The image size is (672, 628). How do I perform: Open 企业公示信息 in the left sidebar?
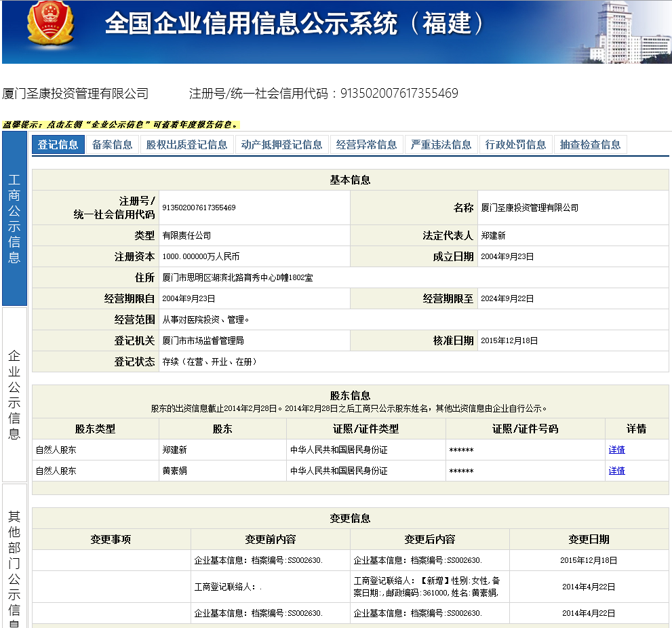[14, 395]
